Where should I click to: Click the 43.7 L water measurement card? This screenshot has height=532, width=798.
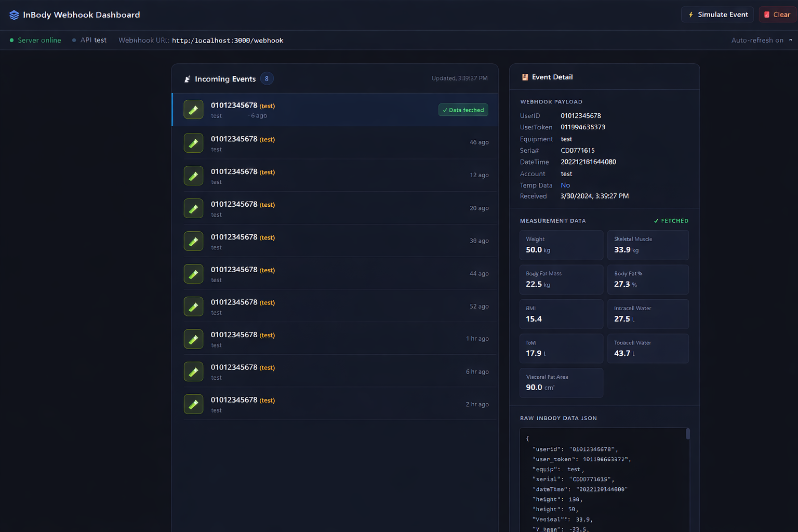(x=648, y=348)
